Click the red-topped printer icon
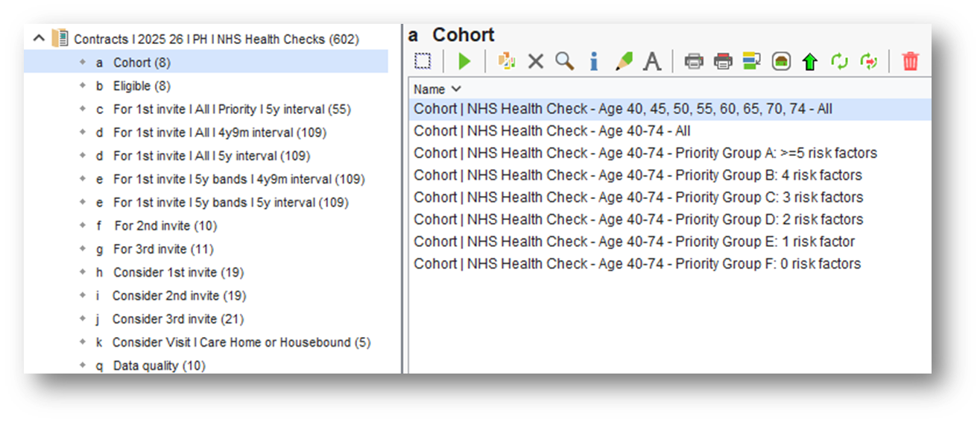980x422 pixels. point(723,61)
